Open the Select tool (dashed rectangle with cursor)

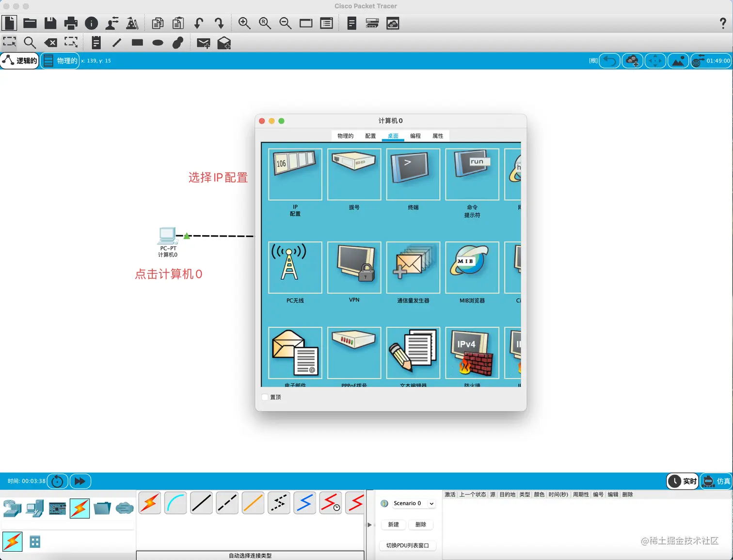coord(9,42)
